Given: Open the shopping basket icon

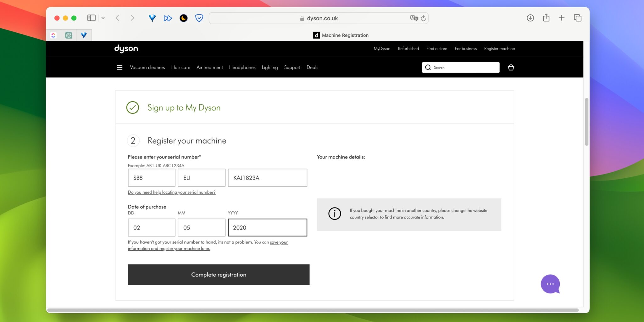Looking at the screenshot, I should (511, 67).
